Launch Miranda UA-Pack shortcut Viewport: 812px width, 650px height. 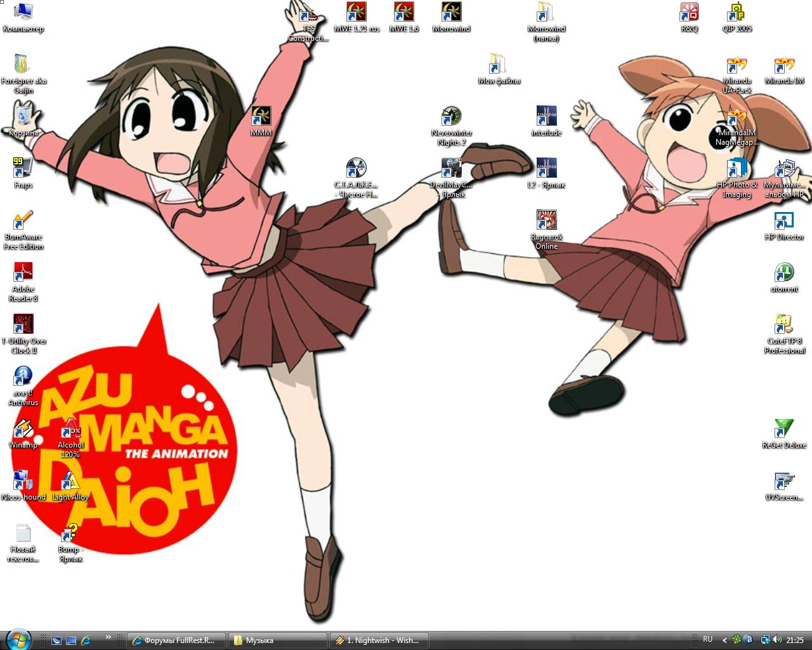pyautogui.click(x=737, y=74)
